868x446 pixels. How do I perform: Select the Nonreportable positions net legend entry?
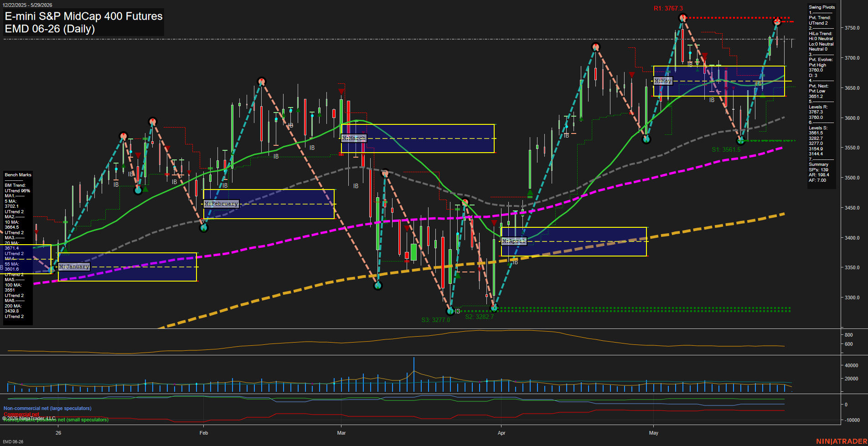coord(56,420)
